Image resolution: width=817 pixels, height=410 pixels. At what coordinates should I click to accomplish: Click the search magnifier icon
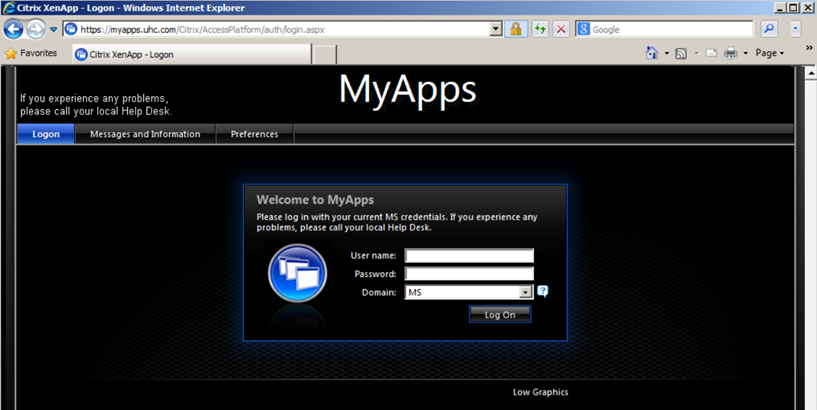pos(770,29)
